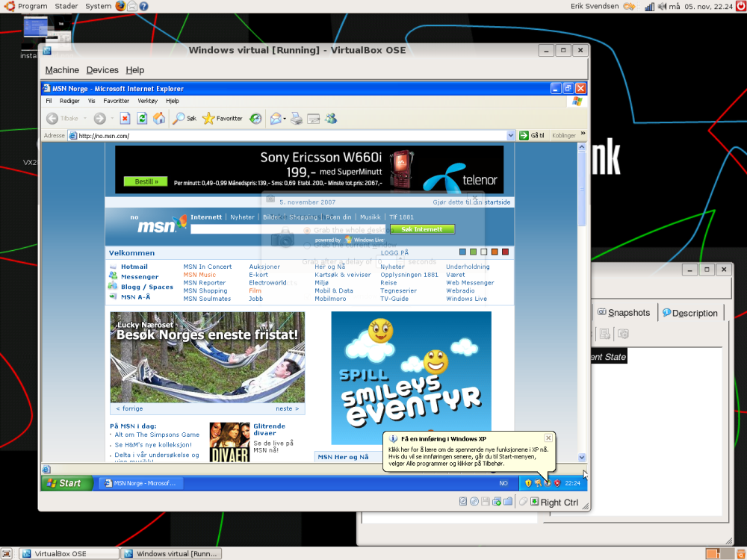Open the Devices menu in VirtualBox
This screenshot has height=560, width=747.
click(102, 70)
